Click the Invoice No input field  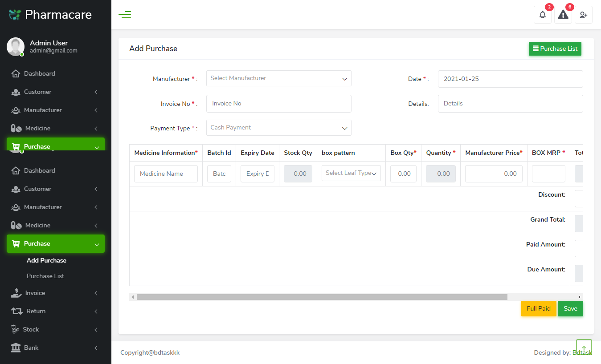click(x=278, y=104)
